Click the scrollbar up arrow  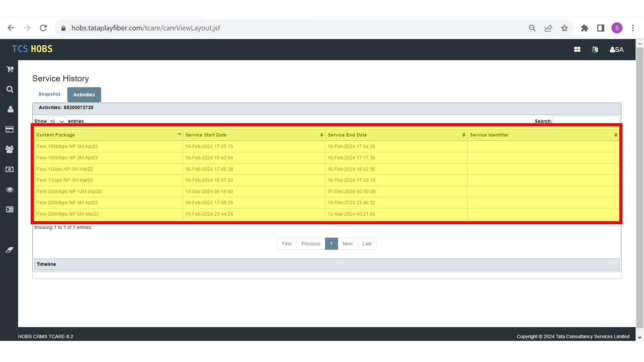(640, 43)
